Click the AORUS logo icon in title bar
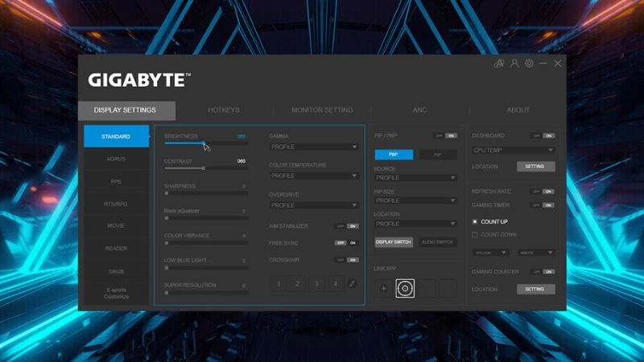Image resolution: width=644 pixels, height=362 pixels. 499,64
